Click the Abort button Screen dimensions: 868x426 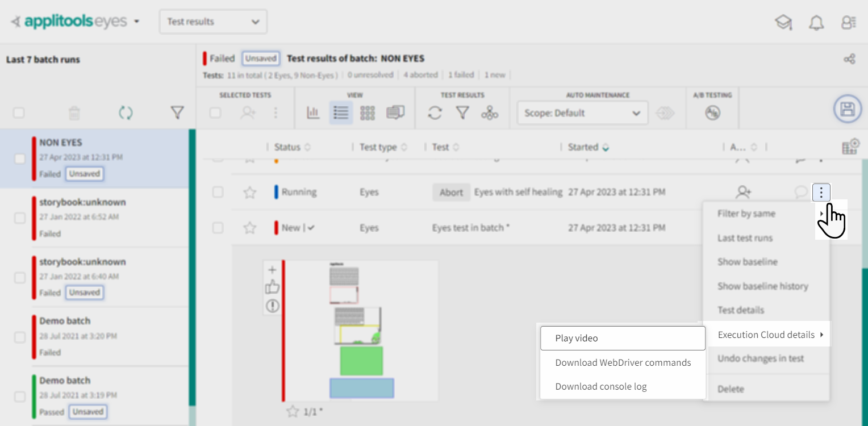coord(451,193)
